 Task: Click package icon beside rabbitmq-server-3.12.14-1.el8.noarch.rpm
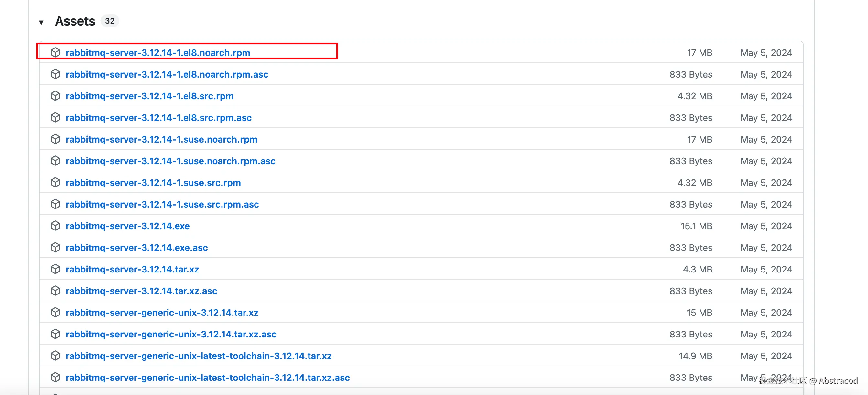click(x=55, y=53)
